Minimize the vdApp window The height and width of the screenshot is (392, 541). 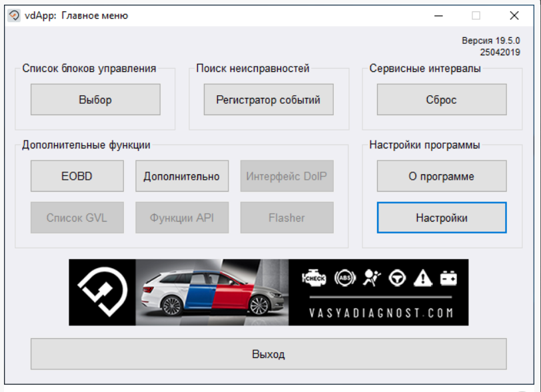click(438, 15)
